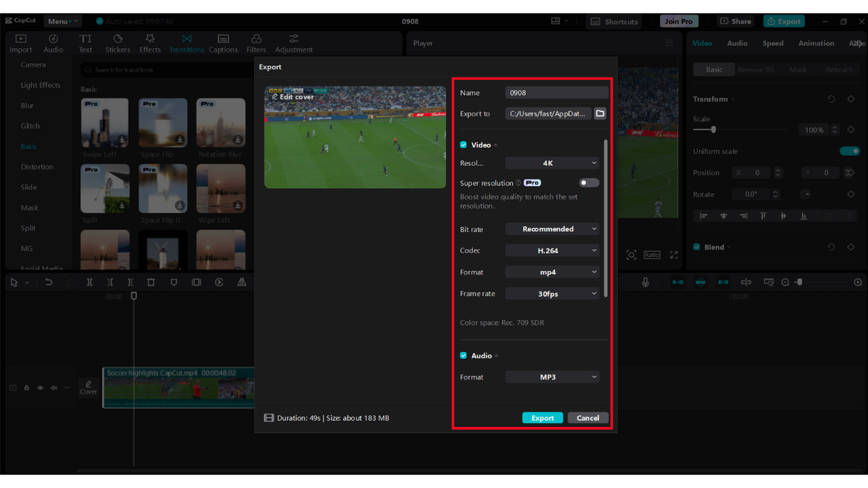
Task: Open the Captions tab
Action: 223,43
